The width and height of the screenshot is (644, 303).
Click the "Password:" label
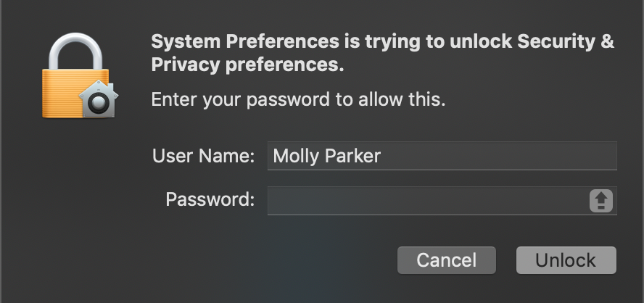(x=210, y=199)
